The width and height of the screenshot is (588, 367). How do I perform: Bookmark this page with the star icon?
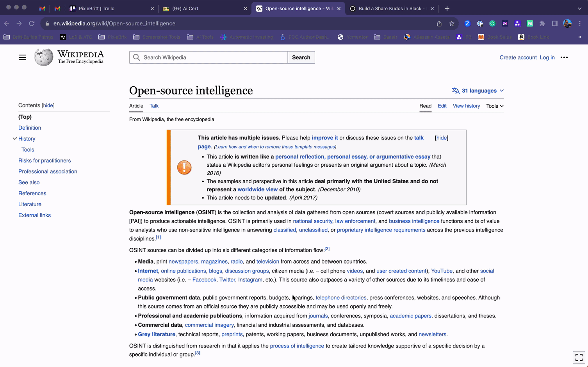(452, 23)
